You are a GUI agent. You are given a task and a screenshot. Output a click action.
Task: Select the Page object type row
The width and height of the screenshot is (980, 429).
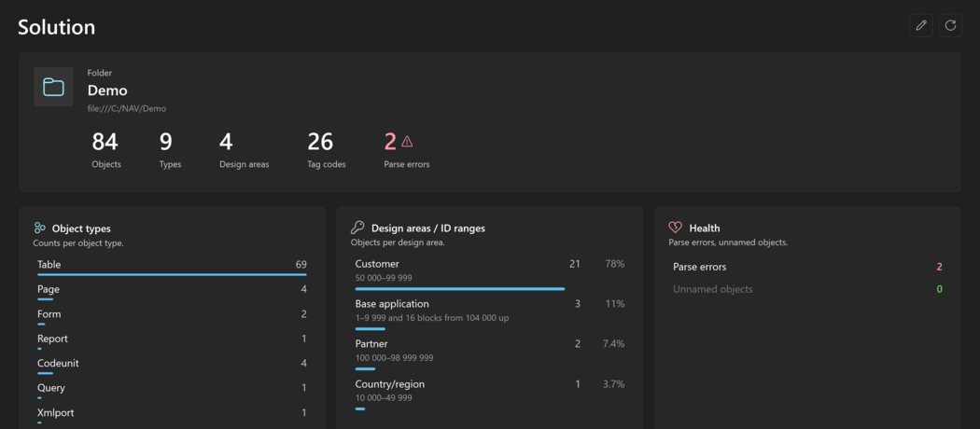172,292
